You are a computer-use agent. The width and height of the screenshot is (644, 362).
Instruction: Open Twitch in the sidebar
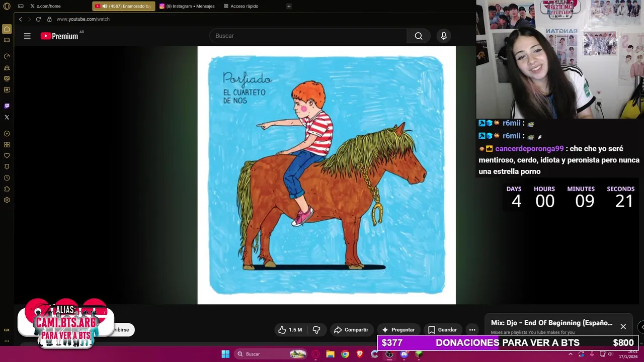click(x=7, y=106)
